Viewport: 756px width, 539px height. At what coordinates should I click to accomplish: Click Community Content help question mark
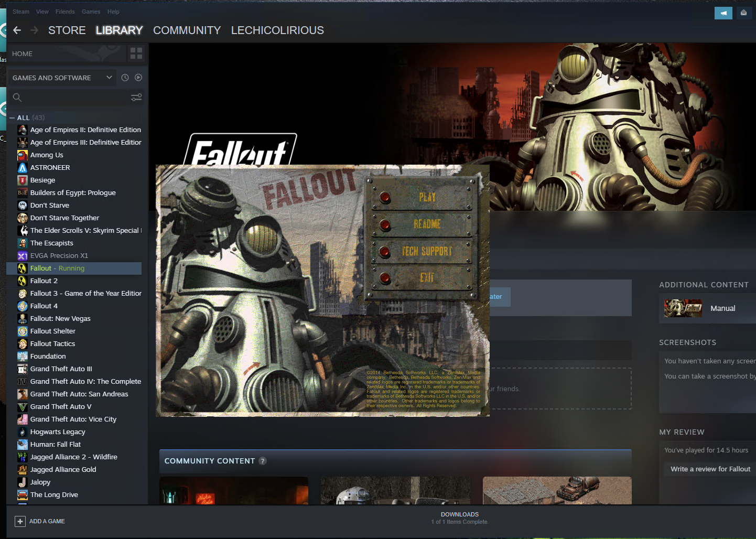(x=263, y=461)
